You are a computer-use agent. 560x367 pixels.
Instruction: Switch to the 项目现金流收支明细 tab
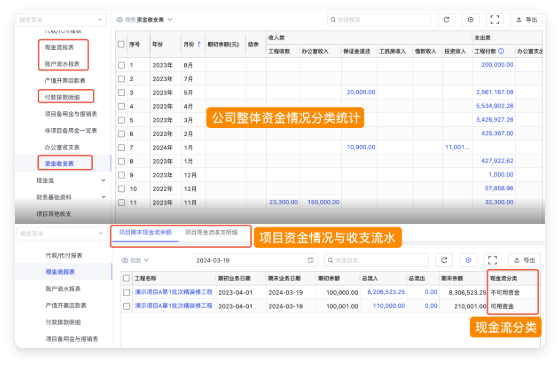211,232
